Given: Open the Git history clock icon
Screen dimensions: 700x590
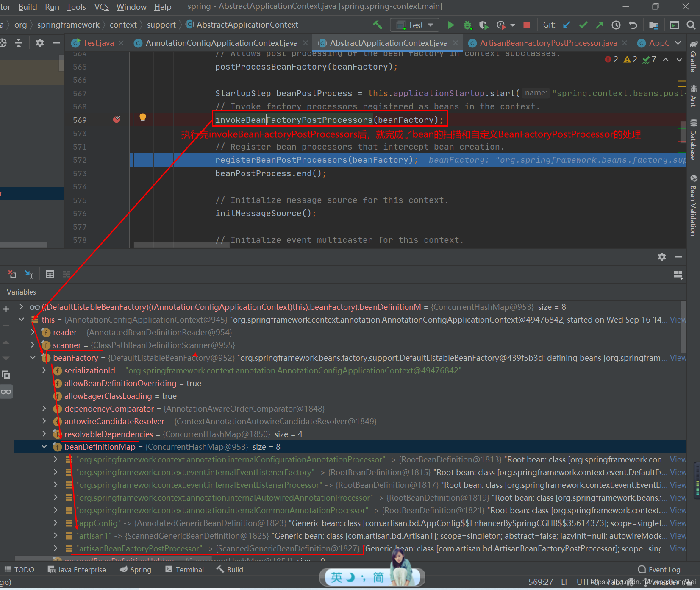Looking at the screenshot, I should [x=616, y=25].
